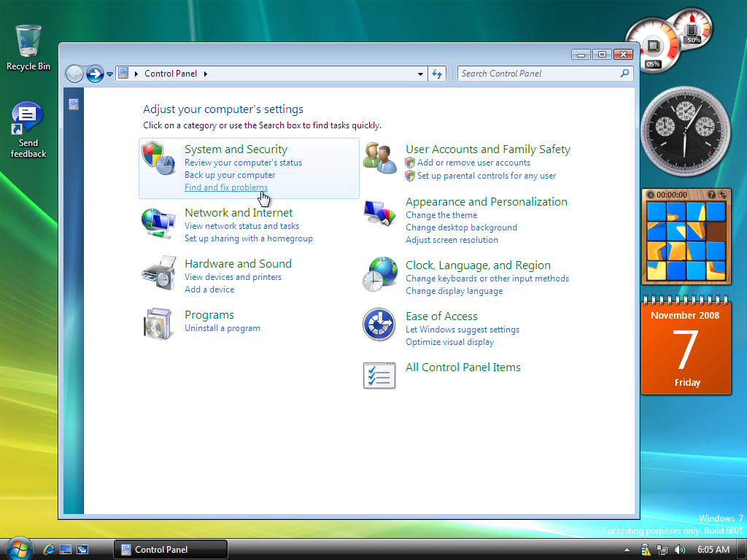Click Optimize visual display
The width and height of the screenshot is (747, 560).
tap(449, 341)
